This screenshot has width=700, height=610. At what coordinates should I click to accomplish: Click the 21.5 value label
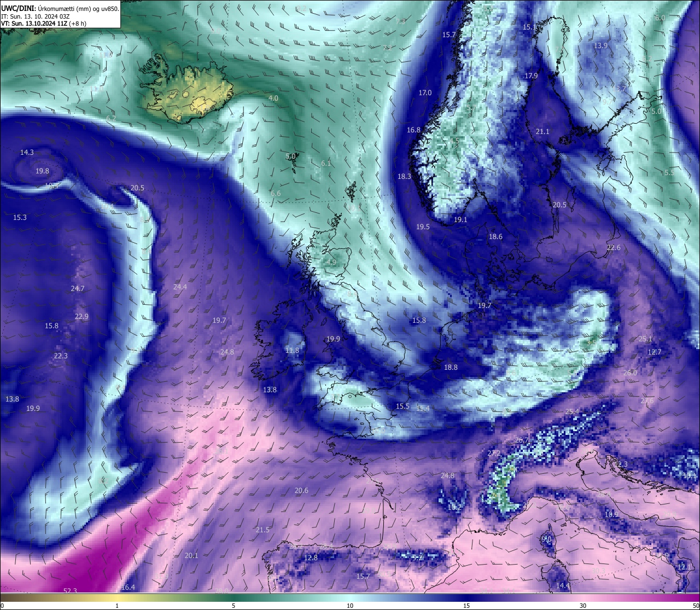[262, 530]
